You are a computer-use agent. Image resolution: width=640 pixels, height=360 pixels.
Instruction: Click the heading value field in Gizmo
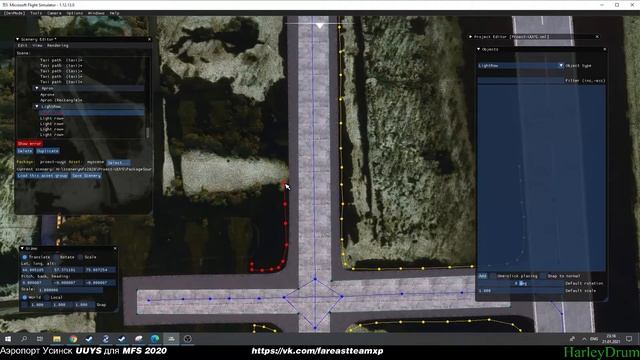[x=100, y=282]
